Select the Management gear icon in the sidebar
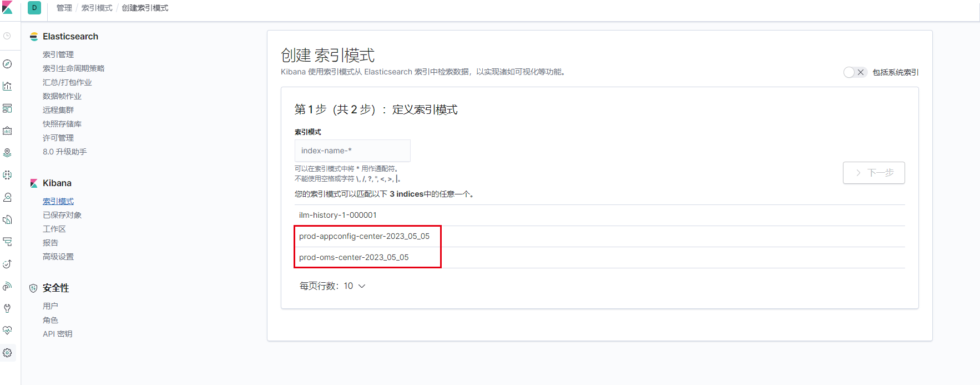Screen dimensions: 980x385 (x=7, y=353)
